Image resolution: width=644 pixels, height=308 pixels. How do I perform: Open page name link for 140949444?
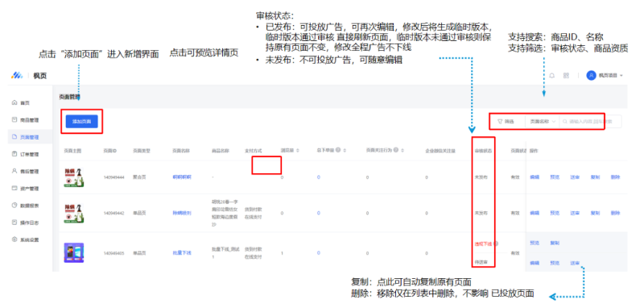point(182,177)
